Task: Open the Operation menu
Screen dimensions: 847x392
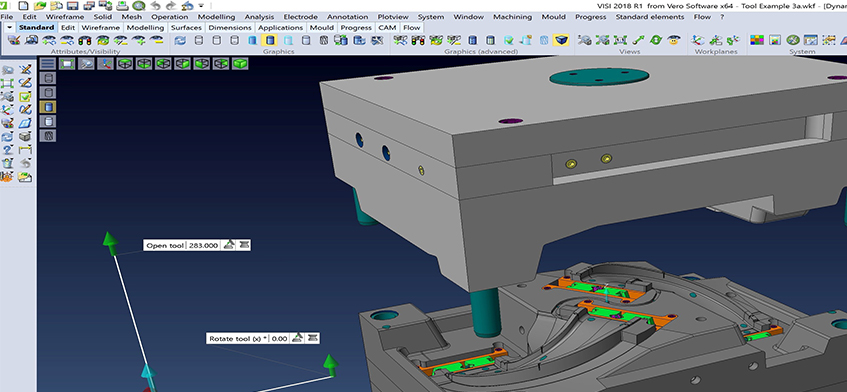Action: tap(170, 17)
